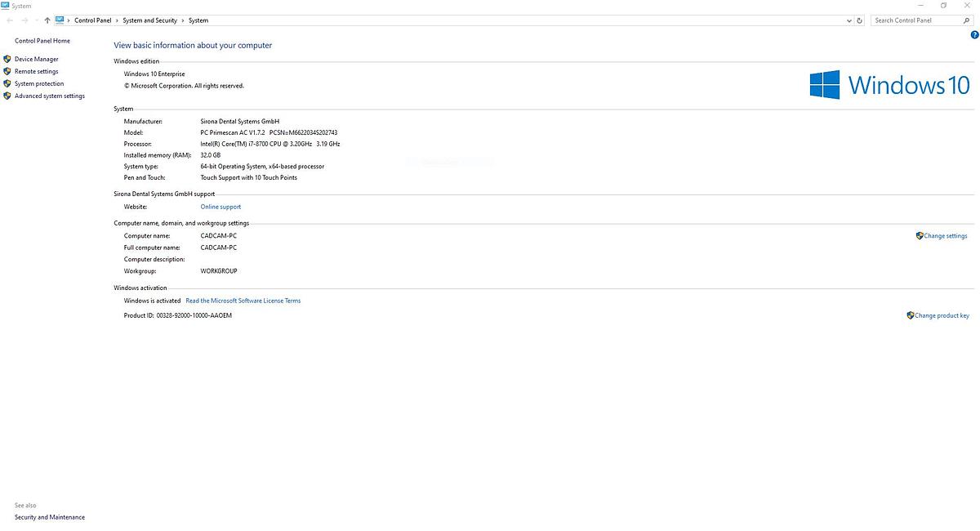Open Control Panel Home
Screen dimensions: 980x531
tap(42, 41)
